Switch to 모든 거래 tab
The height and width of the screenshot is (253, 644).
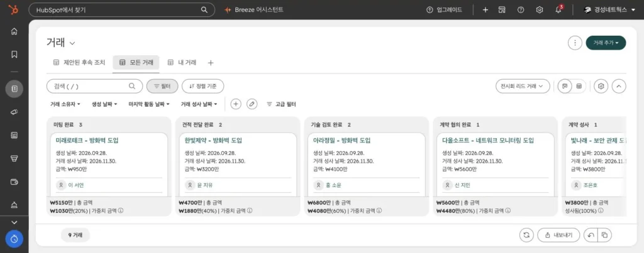[136, 63]
